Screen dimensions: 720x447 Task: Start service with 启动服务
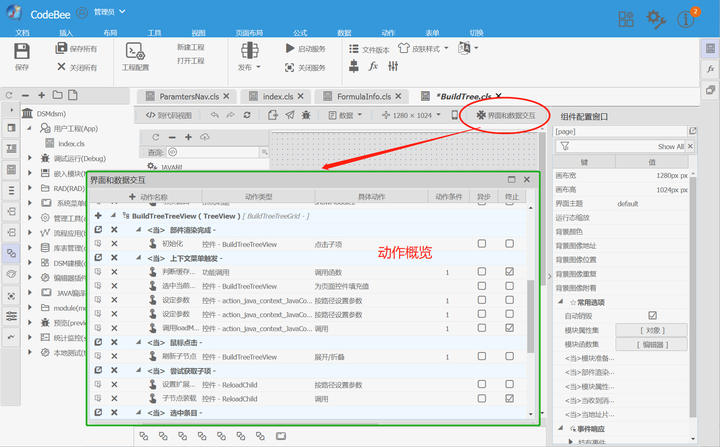(305, 48)
